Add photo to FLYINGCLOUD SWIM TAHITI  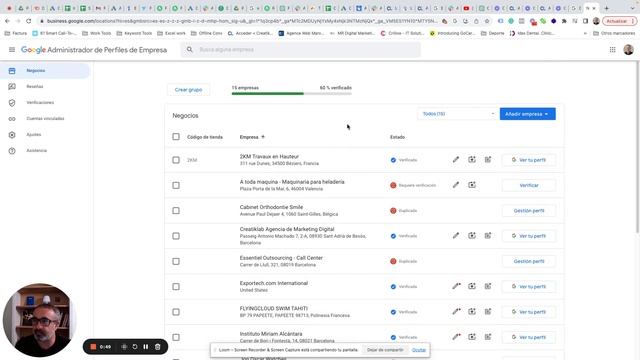point(472,311)
